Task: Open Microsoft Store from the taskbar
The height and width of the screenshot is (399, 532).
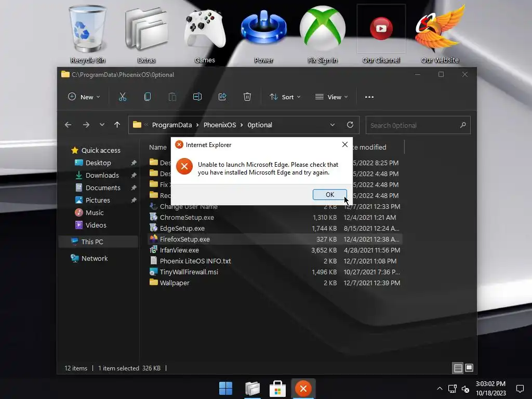Action: click(277, 389)
